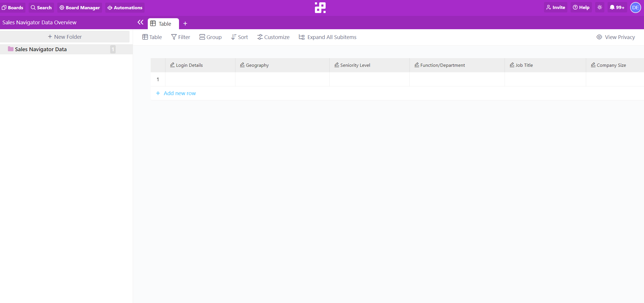Open the Search tool
Image resolution: width=644 pixels, height=303 pixels.
pyautogui.click(x=41, y=8)
